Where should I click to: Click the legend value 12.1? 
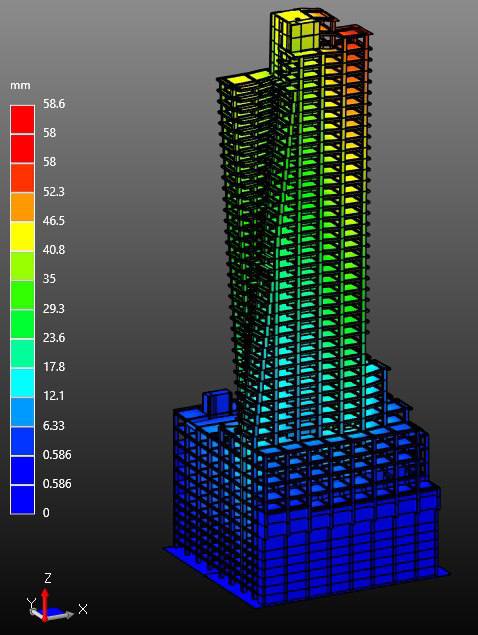point(53,395)
